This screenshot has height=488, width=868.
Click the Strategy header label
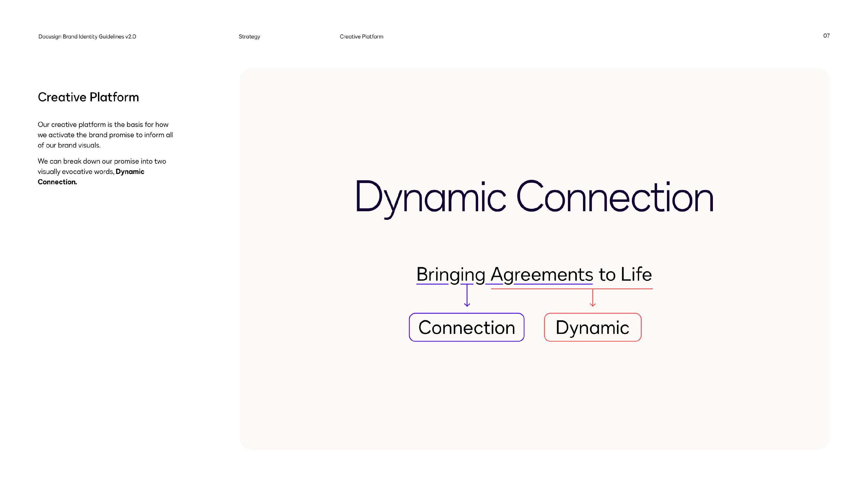point(249,36)
